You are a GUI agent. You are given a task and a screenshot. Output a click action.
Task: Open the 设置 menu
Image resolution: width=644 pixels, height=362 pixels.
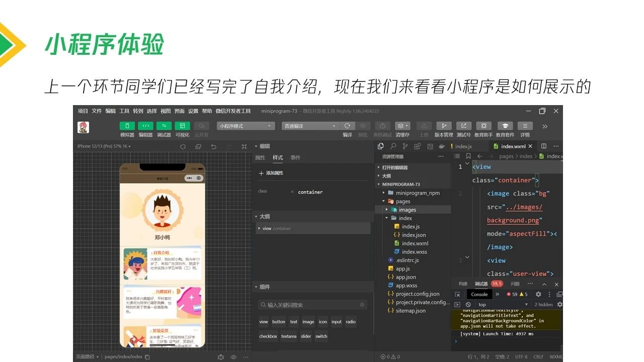click(x=193, y=111)
